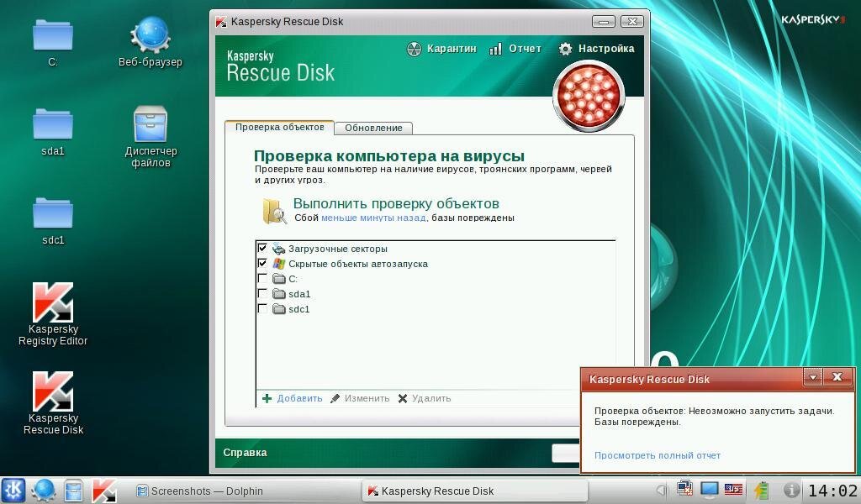Screen dimensions: 861x504
Task: Click the info notifications tray icon
Action: tap(790, 490)
